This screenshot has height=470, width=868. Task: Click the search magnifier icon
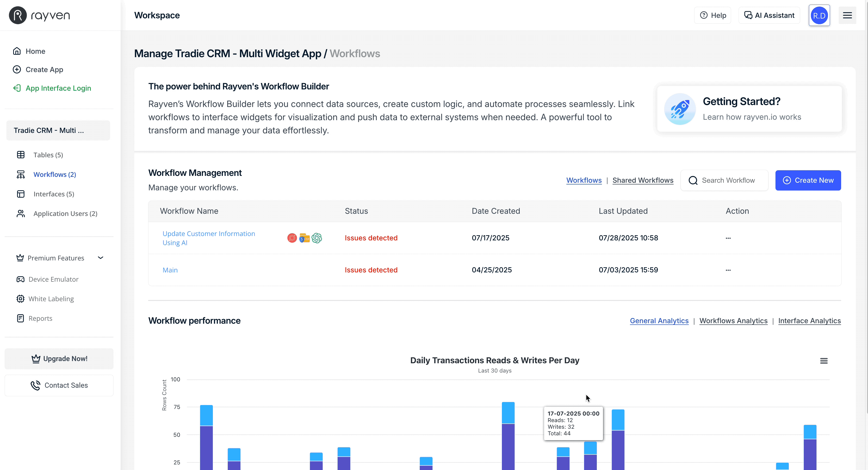tap(693, 180)
